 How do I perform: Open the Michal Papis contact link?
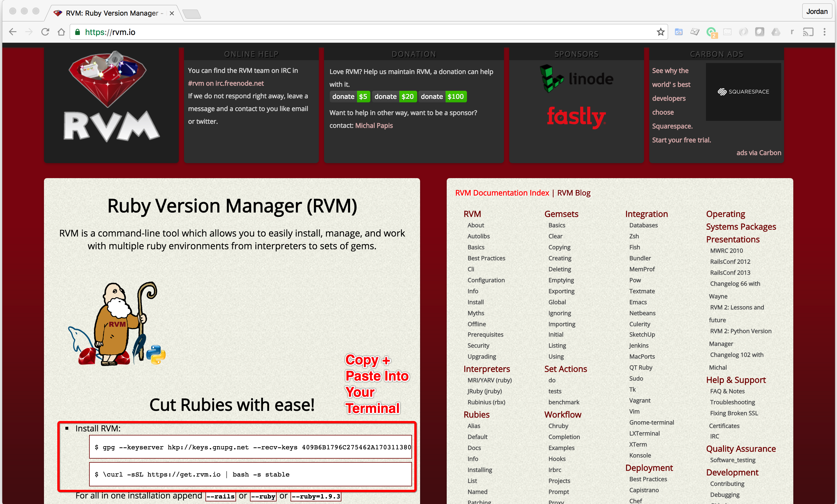[374, 125]
